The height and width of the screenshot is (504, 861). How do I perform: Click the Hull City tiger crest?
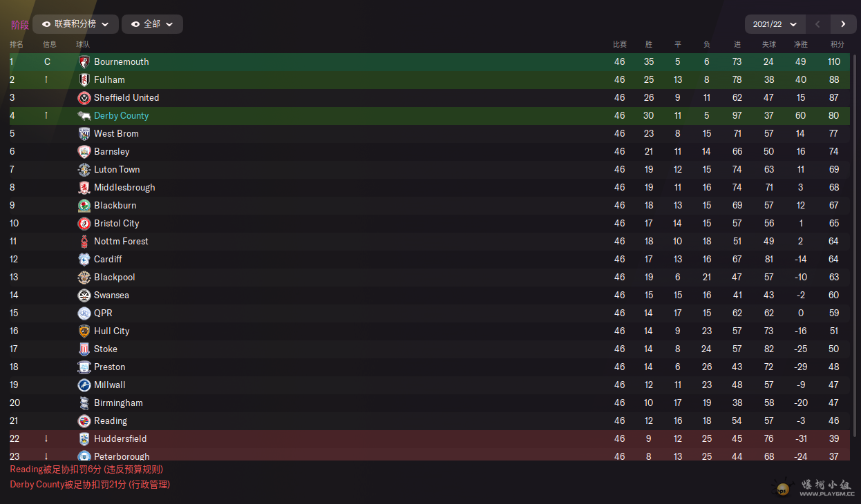point(84,331)
